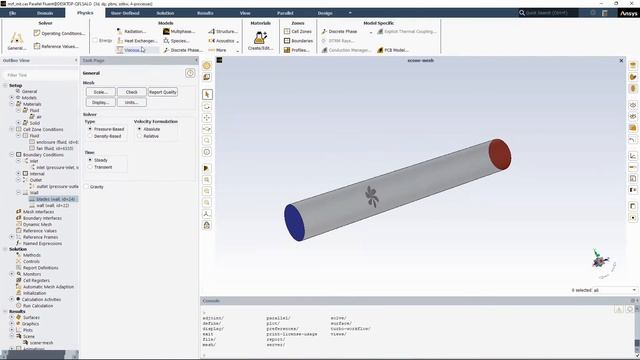Toggle the Energy checkbox

tap(95, 40)
